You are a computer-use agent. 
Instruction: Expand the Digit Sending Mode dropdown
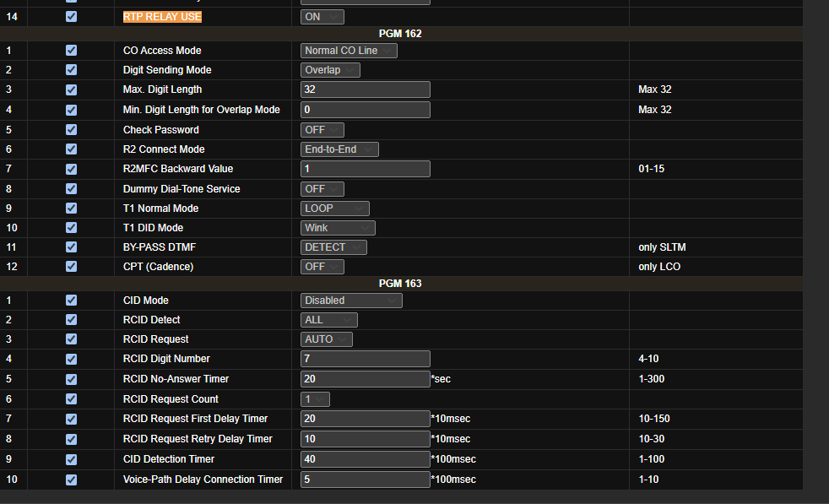[330, 70]
